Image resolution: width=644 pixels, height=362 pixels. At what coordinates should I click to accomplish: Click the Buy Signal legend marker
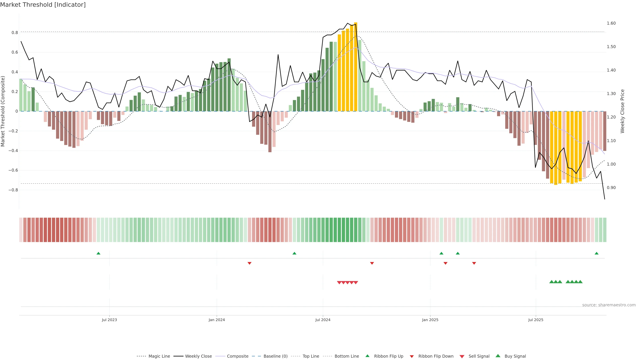pyautogui.click(x=498, y=356)
